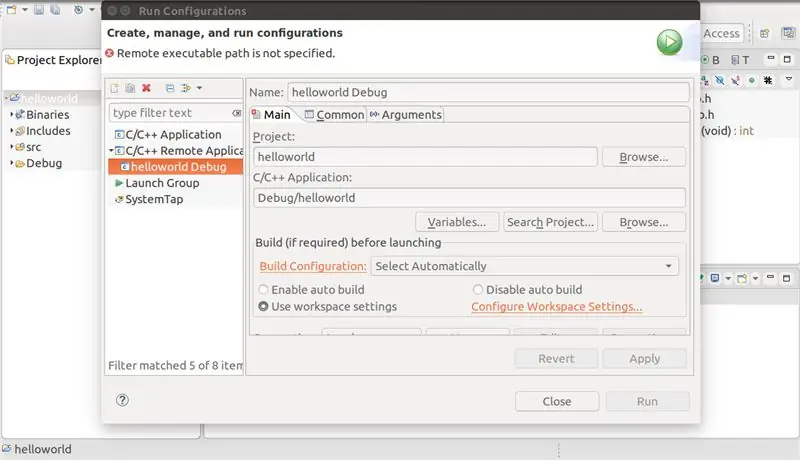Select the Disable auto build radio button

[478, 290]
